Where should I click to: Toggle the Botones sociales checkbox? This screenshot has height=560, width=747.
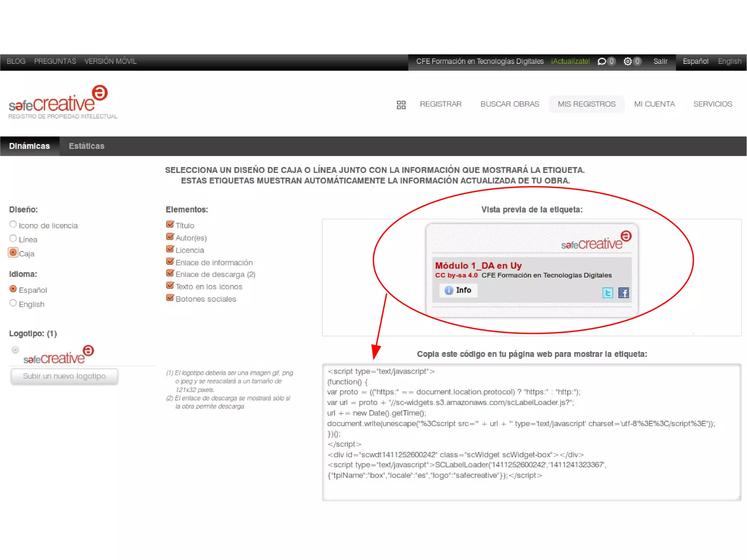pos(170,298)
